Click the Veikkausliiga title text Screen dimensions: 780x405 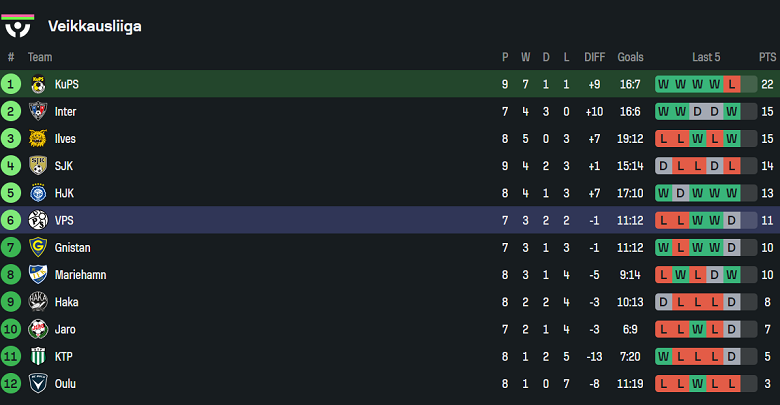pos(94,26)
